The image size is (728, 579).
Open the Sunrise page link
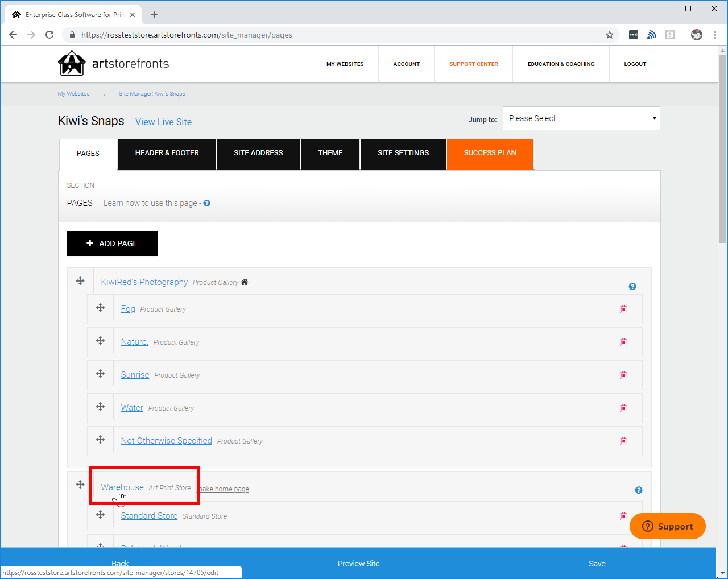135,375
